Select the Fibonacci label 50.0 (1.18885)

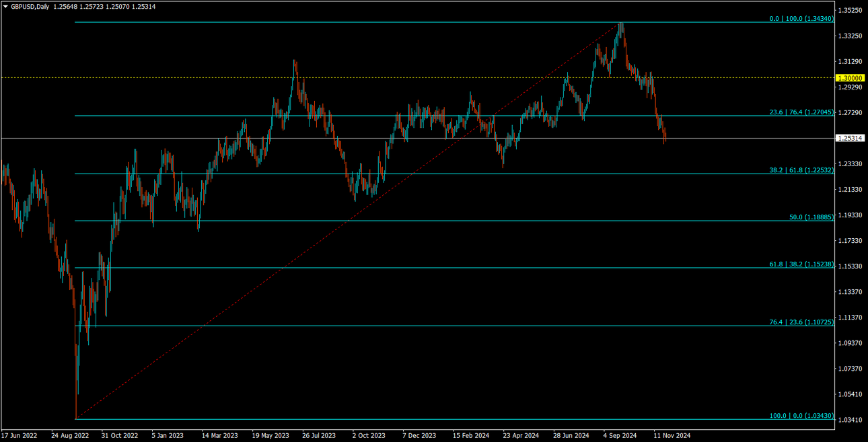(811, 217)
